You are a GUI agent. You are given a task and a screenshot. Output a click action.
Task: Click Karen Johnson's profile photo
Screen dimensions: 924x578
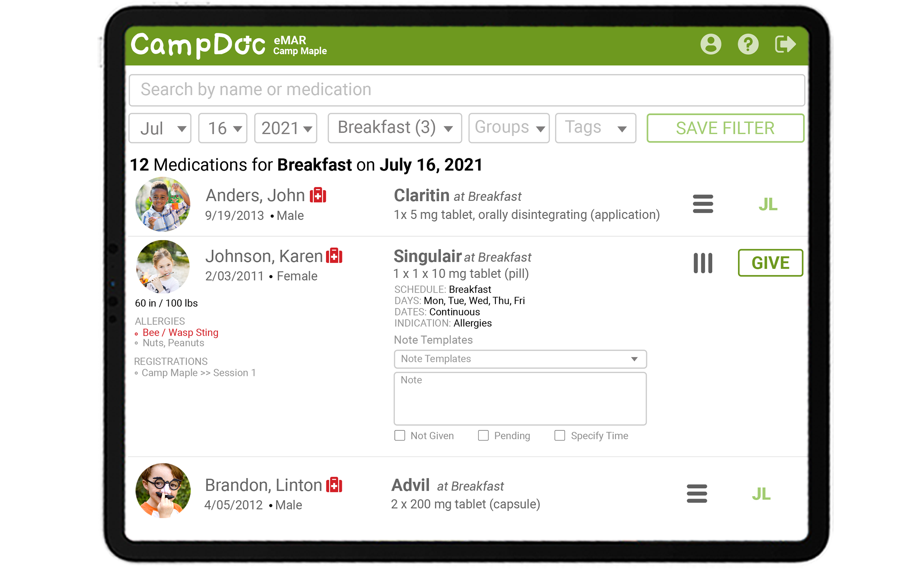pos(163,267)
